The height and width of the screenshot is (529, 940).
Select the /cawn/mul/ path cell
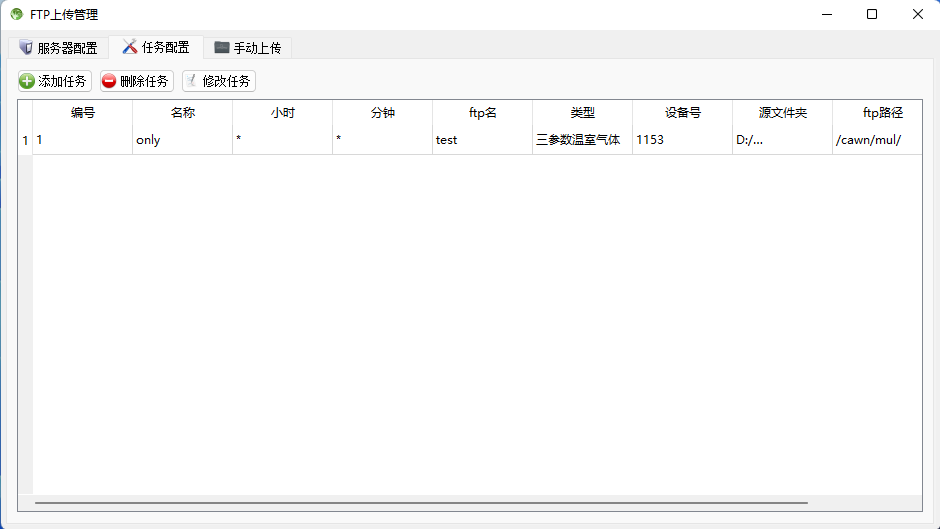click(x=878, y=140)
